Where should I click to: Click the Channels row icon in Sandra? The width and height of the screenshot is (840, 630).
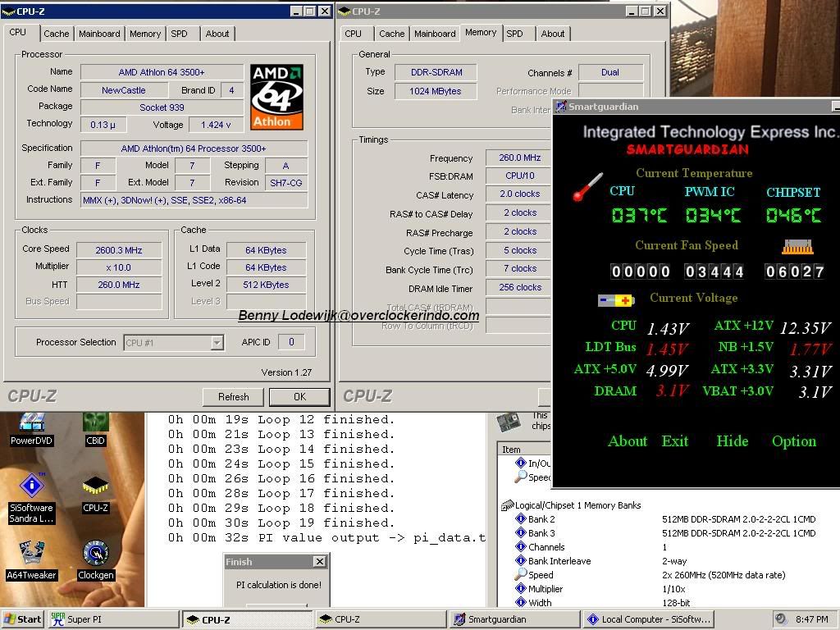pos(520,546)
